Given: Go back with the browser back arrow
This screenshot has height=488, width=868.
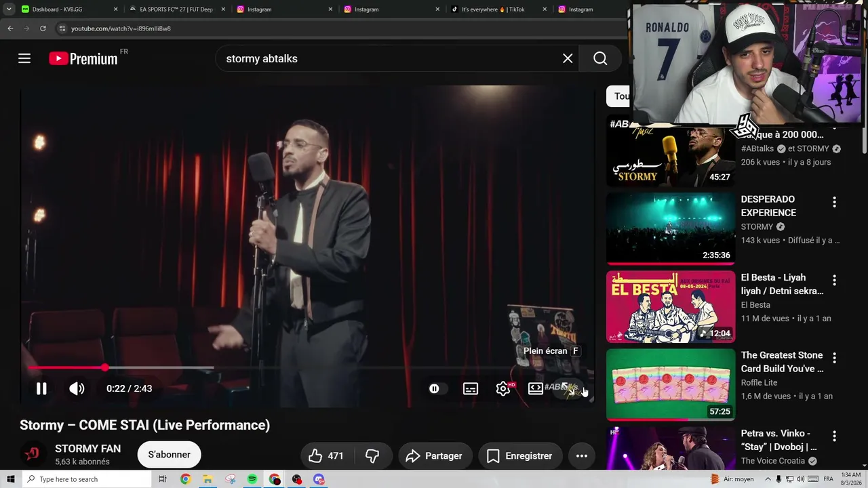Looking at the screenshot, I should click(10, 28).
